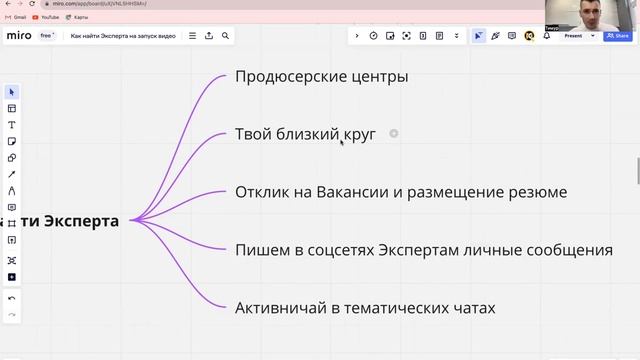Export the board via upload icon
640x360 pixels.
(209, 36)
